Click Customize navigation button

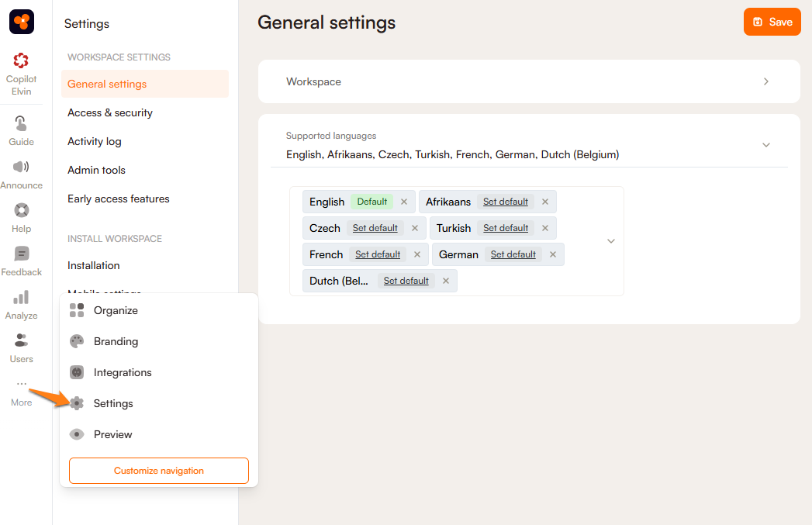click(159, 471)
